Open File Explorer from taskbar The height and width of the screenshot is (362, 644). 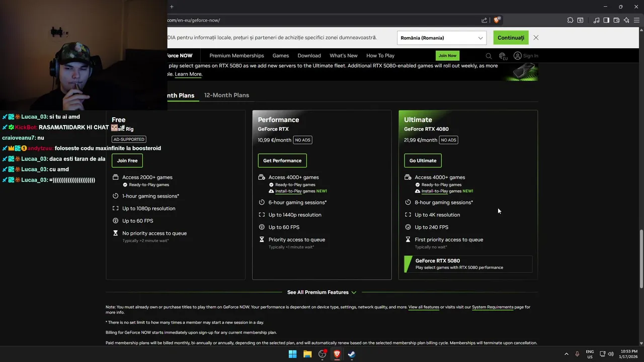coord(307,354)
